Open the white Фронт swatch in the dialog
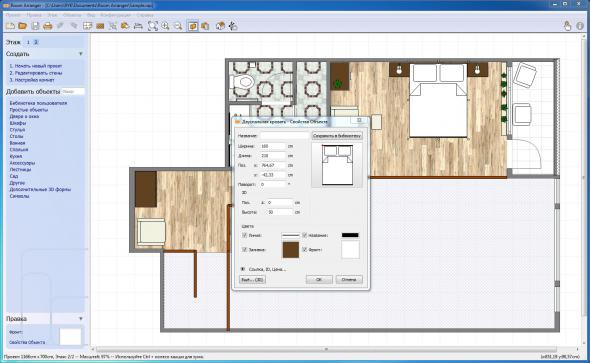Screen dimensions: 590x363 [350, 250]
